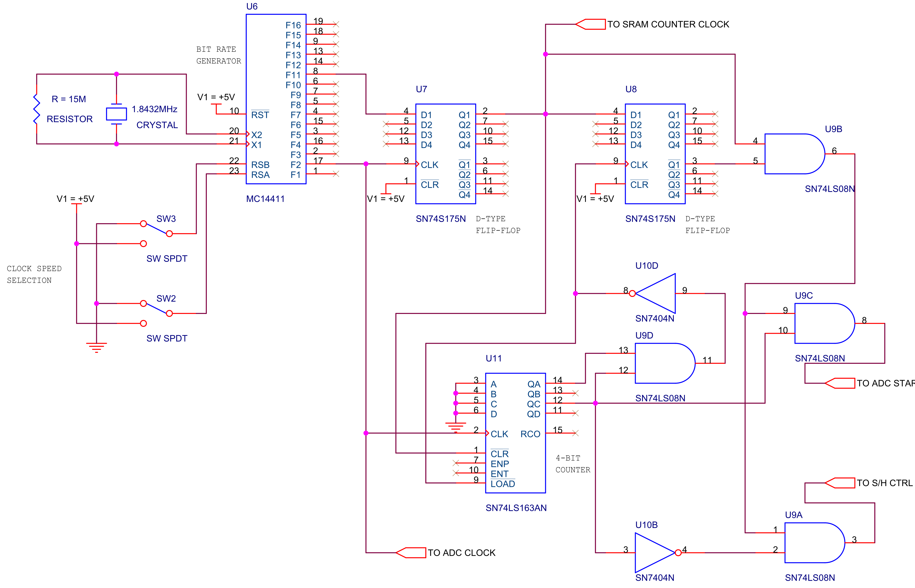Viewport: 915px width, 588px height.
Task: Click the SN74LS08N label under U9A
Action: tap(810, 578)
